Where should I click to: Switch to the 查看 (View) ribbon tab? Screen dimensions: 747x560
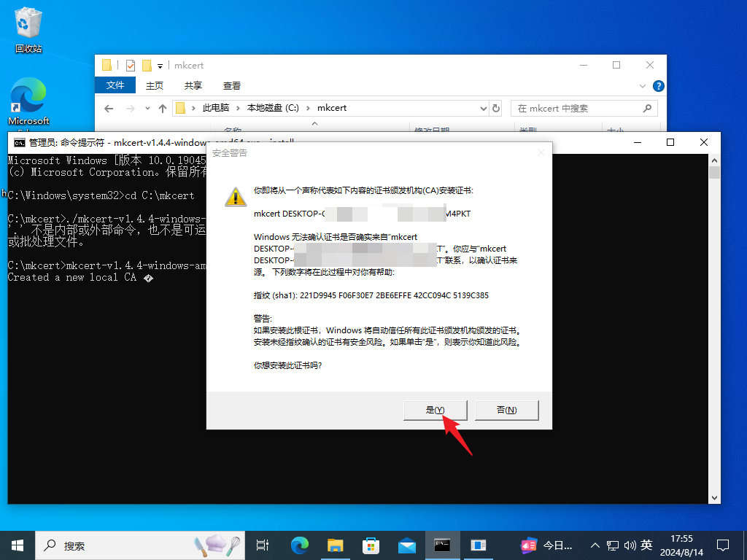click(232, 85)
